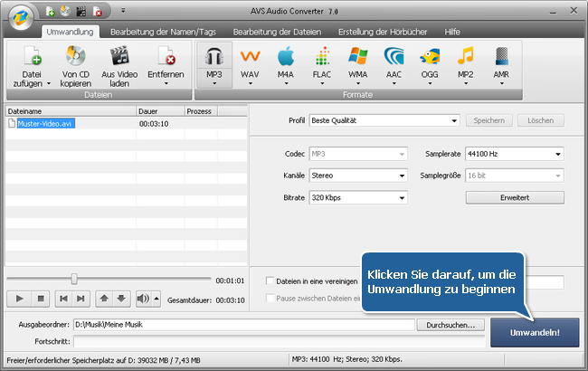This screenshot has height=371, width=588.
Task: Open the Profil dropdown list
Action: pyautogui.click(x=384, y=120)
